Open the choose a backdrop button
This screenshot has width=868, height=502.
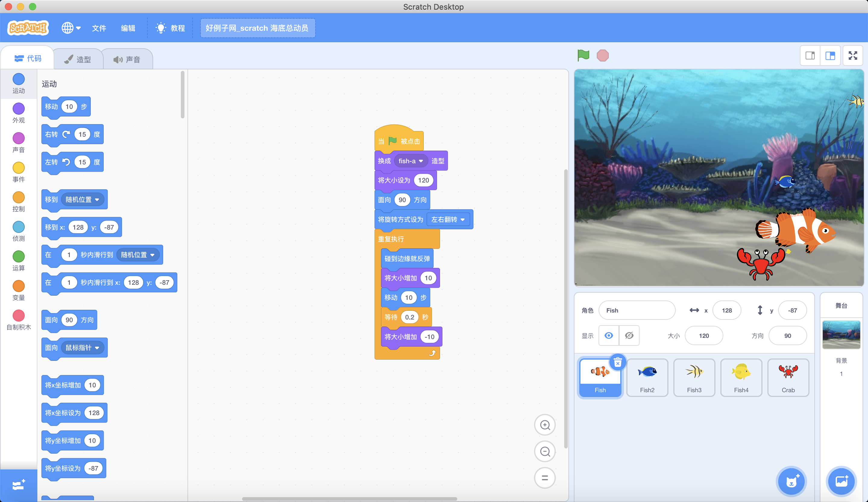click(841, 482)
